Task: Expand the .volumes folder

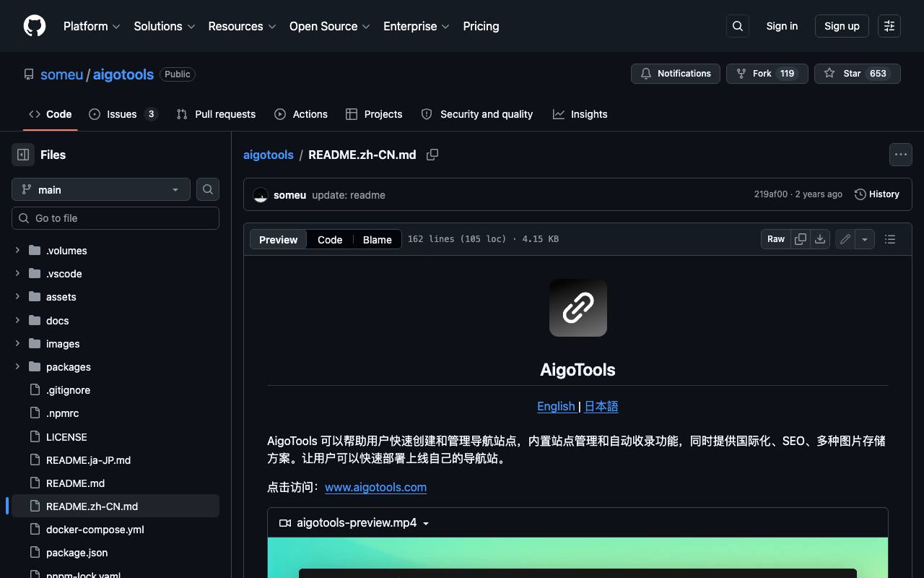Action: [17, 251]
